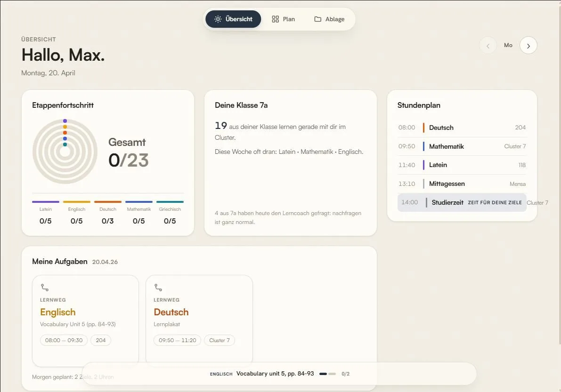Click the Morgen geplant note

[73, 377]
